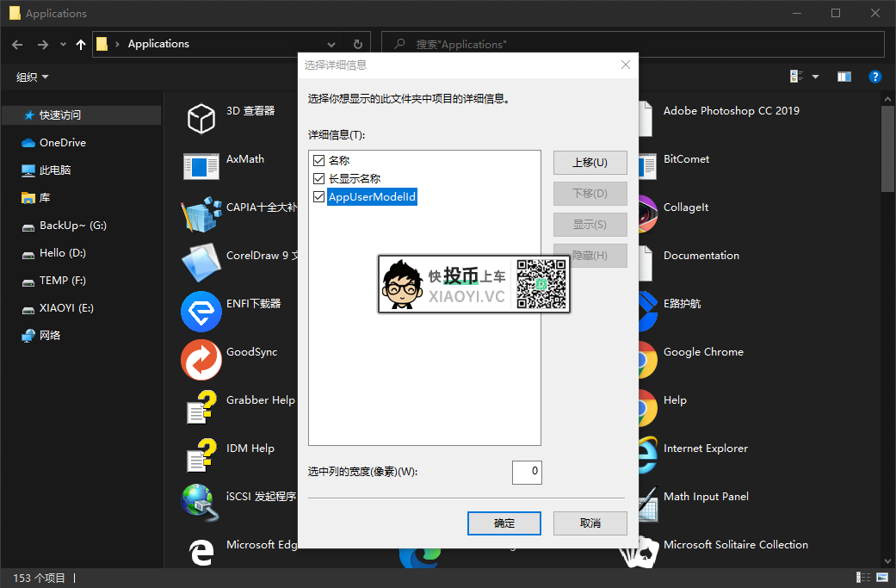Open the 3D 查看器 app icon
The height and width of the screenshot is (588, 896).
201,118
